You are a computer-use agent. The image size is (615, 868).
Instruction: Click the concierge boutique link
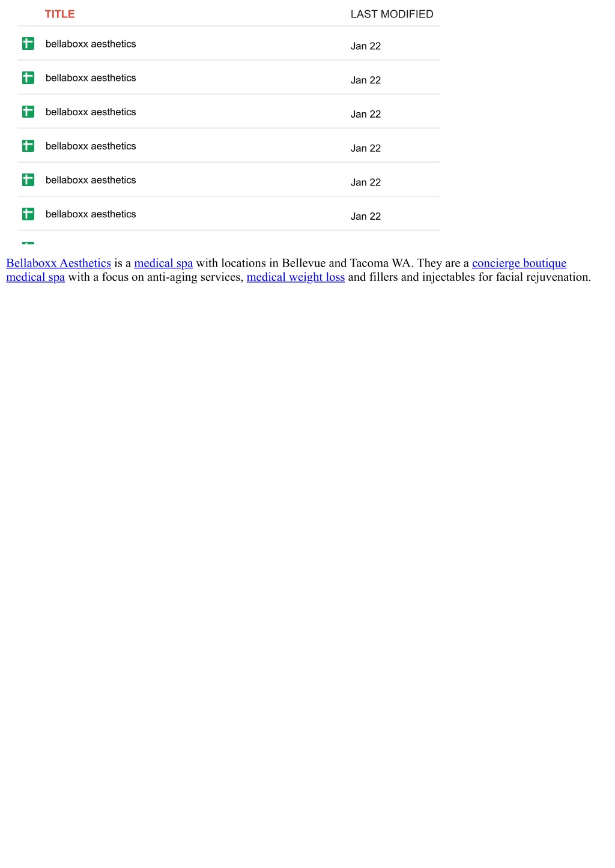click(519, 263)
